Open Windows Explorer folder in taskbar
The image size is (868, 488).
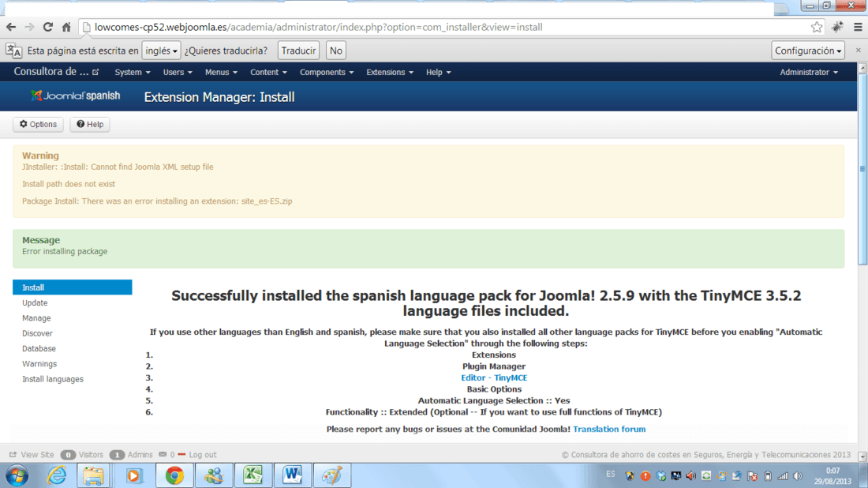[x=94, y=476]
